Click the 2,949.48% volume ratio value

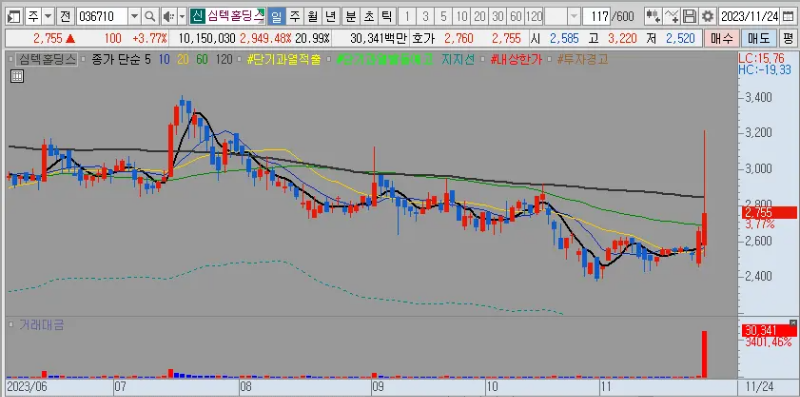(x=265, y=38)
